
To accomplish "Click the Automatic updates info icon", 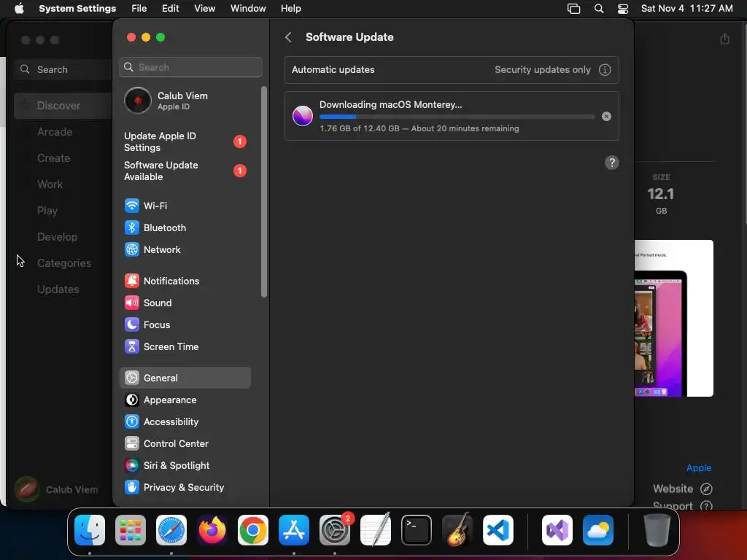I will 605,69.
